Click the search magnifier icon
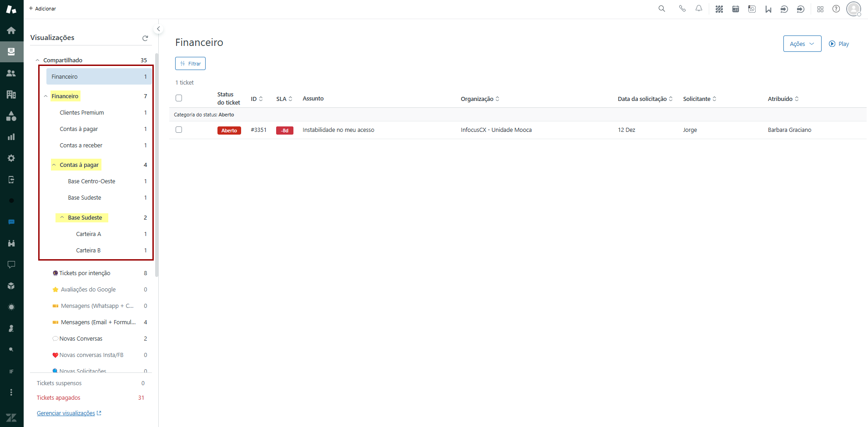Image resolution: width=868 pixels, height=427 pixels. click(661, 9)
